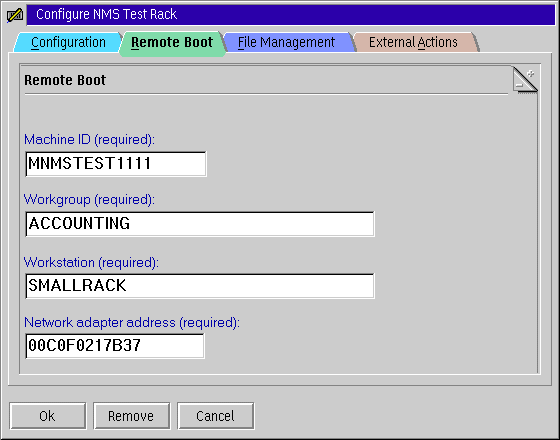Click the Workstation field with SMALLRACK
The image size is (560, 440).
200,286
